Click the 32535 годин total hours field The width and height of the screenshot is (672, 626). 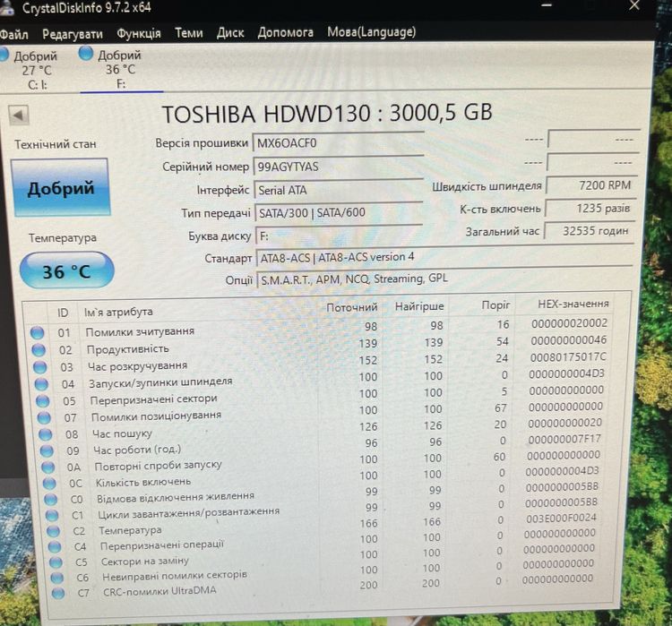[x=590, y=231]
